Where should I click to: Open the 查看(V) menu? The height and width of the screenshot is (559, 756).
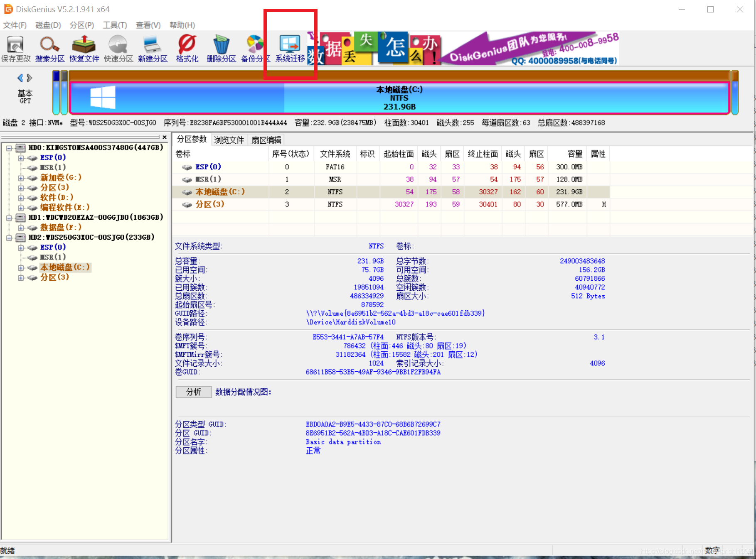click(148, 25)
